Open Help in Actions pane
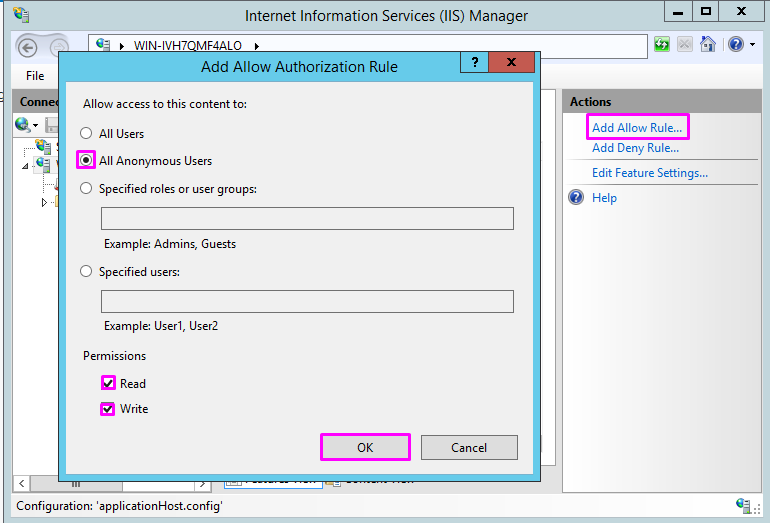The image size is (770, 523). pyautogui.click(x=604, y=198)
